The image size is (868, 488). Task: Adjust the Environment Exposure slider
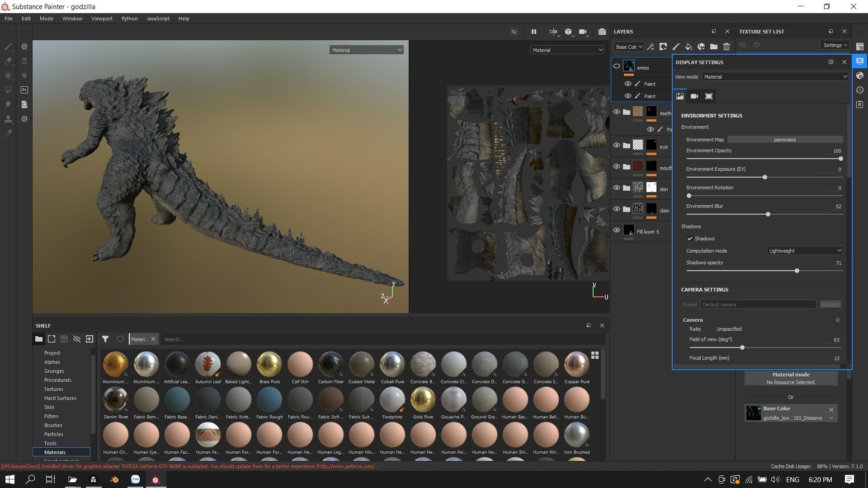pyautogui.click(x=764, y=177)
